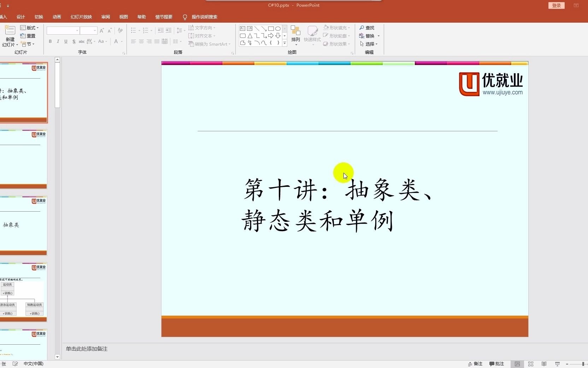Click the New Slide (新建幻灯片) icon

(10, 30)
